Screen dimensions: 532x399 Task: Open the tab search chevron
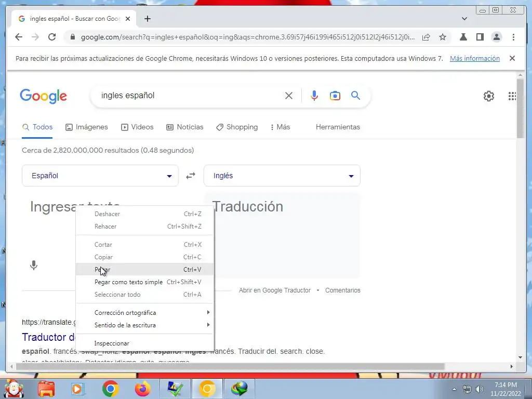point(464,19)
